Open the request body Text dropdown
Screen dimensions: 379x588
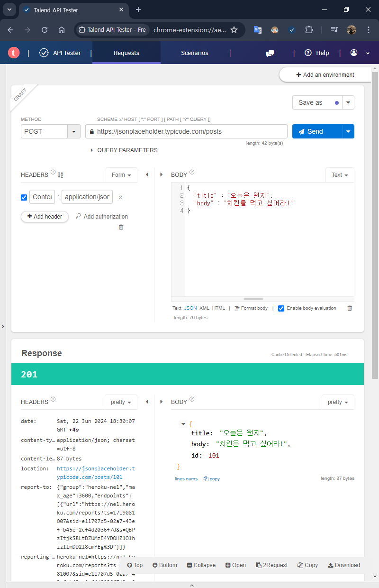(x=340, y=175)
